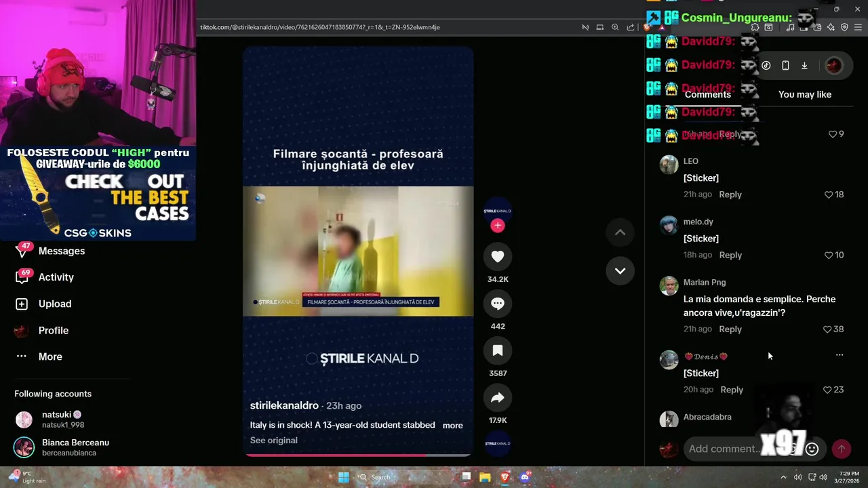Open Leo AI sparkle icon
Viewport: 868px width, 488px height.
[x=831, y=27]
